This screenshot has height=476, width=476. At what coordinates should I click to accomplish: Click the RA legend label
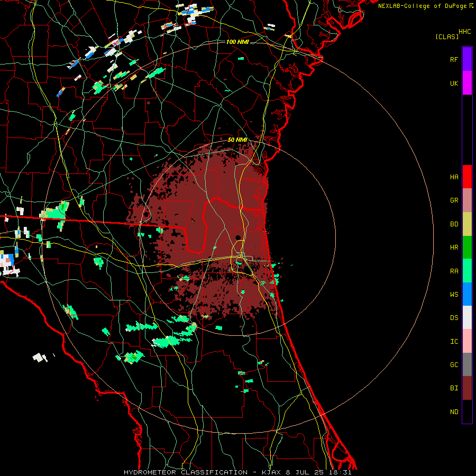pos(454,271)
